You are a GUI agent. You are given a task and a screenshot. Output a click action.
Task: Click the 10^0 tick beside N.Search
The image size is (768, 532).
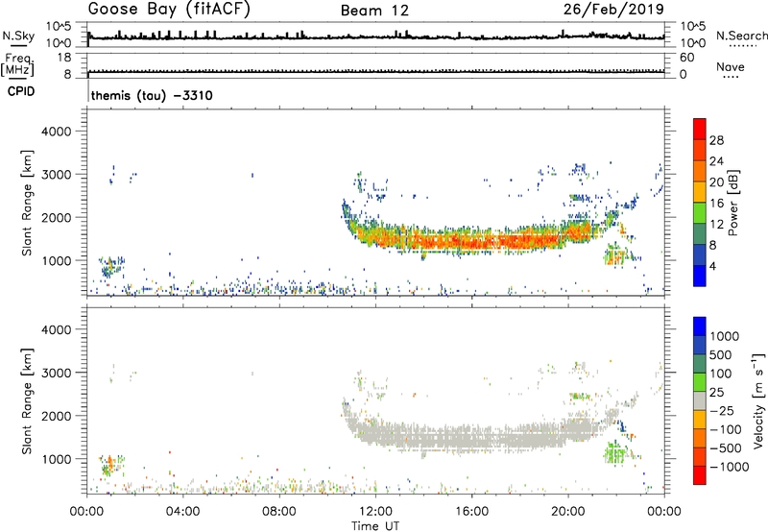(693, 43)
